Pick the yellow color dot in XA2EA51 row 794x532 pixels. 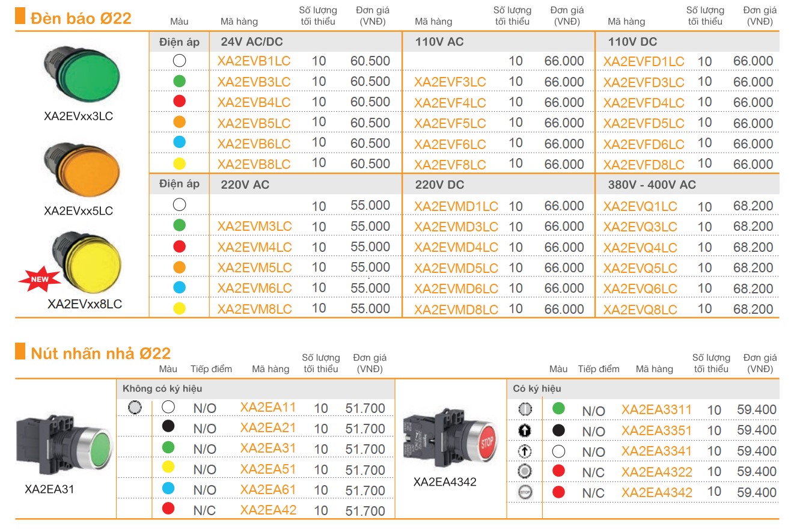pos(168,468)
